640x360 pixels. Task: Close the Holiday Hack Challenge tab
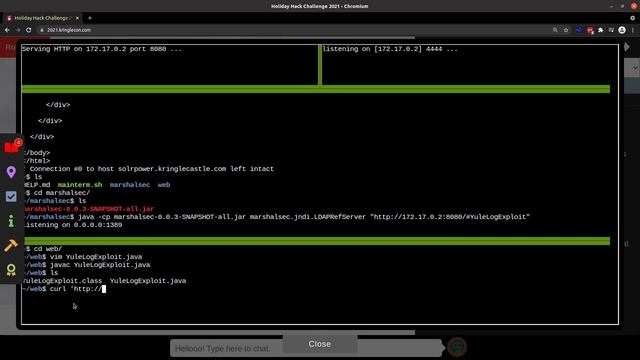coord(77,18)
